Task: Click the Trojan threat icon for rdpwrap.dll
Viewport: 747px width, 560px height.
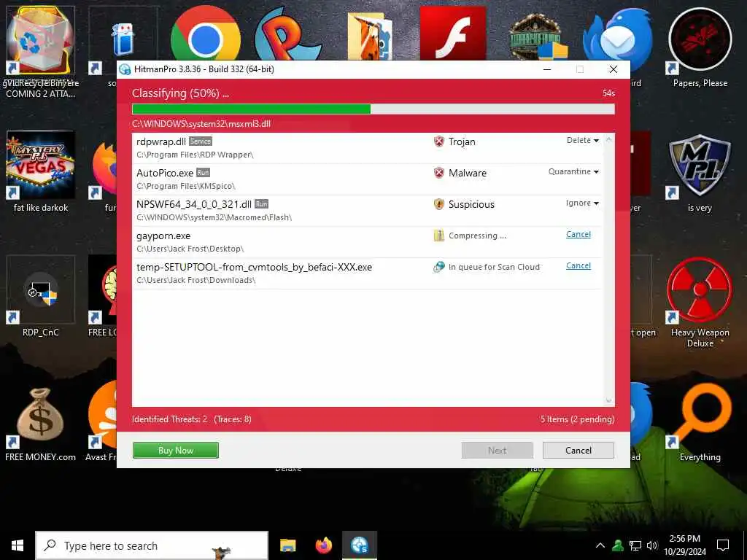Action: (x=438, y=141)
